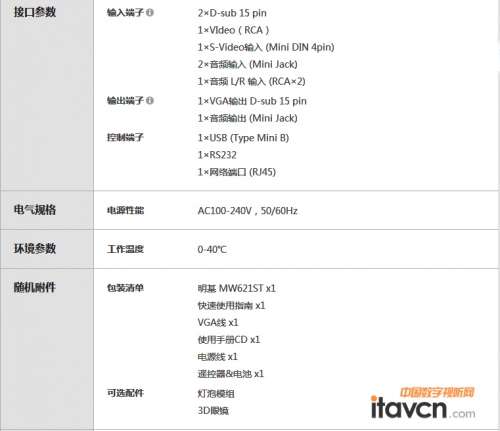Click the 明基 MW621ST x1 item
The width and height of the screenshot is (500, 431).
(237, 288)
